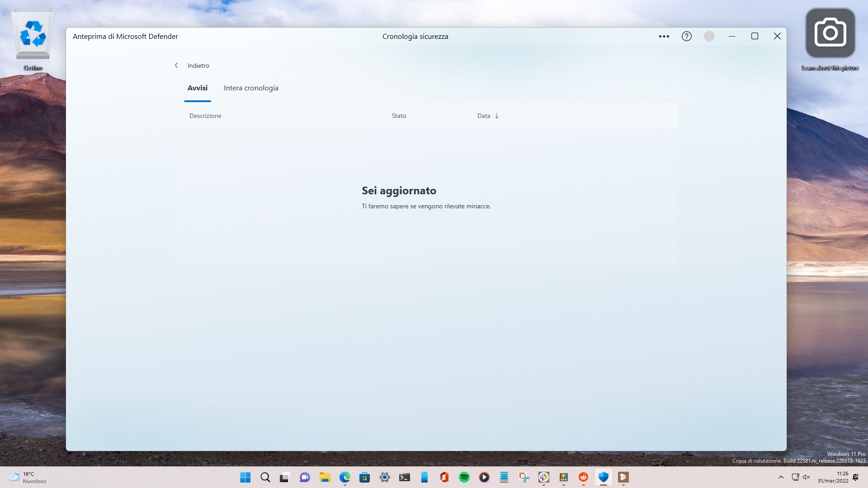868x488 pixels.
Task: Maximize the Defender window
Action: (x=755, y=36)
